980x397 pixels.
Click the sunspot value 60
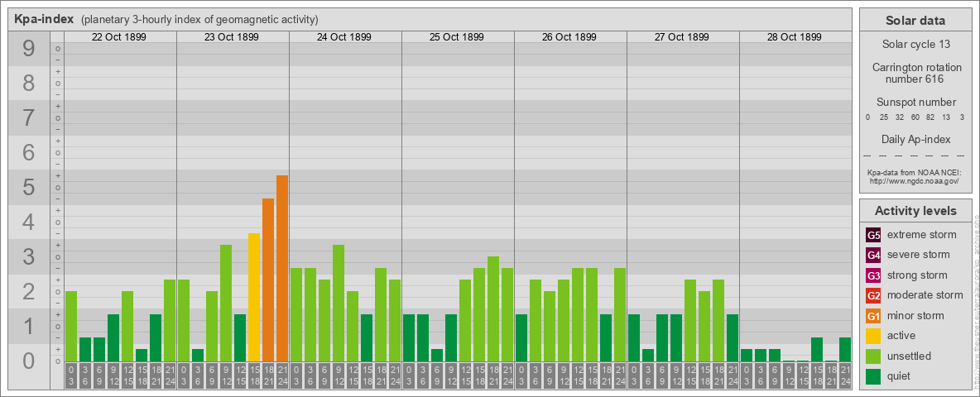(915, 117)
